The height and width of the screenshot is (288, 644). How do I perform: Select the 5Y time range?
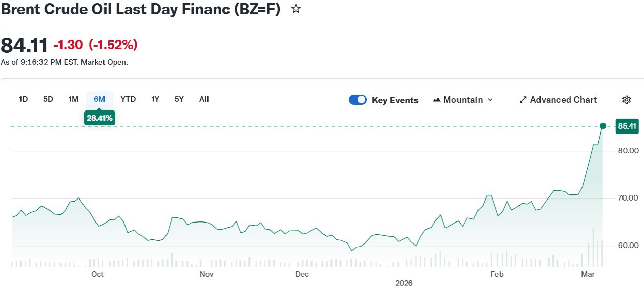pos(179,99)
